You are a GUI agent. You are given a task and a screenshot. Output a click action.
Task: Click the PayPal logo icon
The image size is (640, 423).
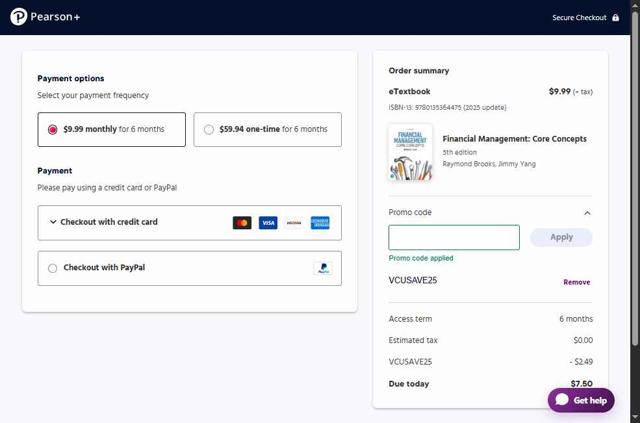[323, 268]
